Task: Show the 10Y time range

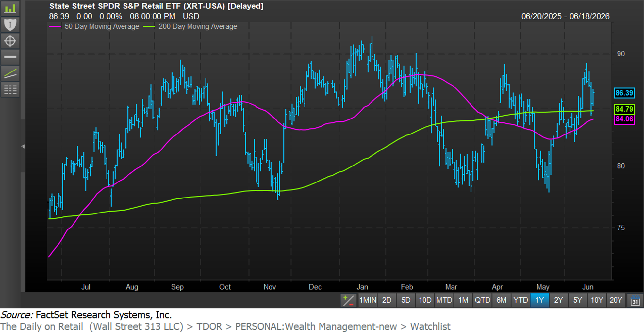Action: click(597, 300)
